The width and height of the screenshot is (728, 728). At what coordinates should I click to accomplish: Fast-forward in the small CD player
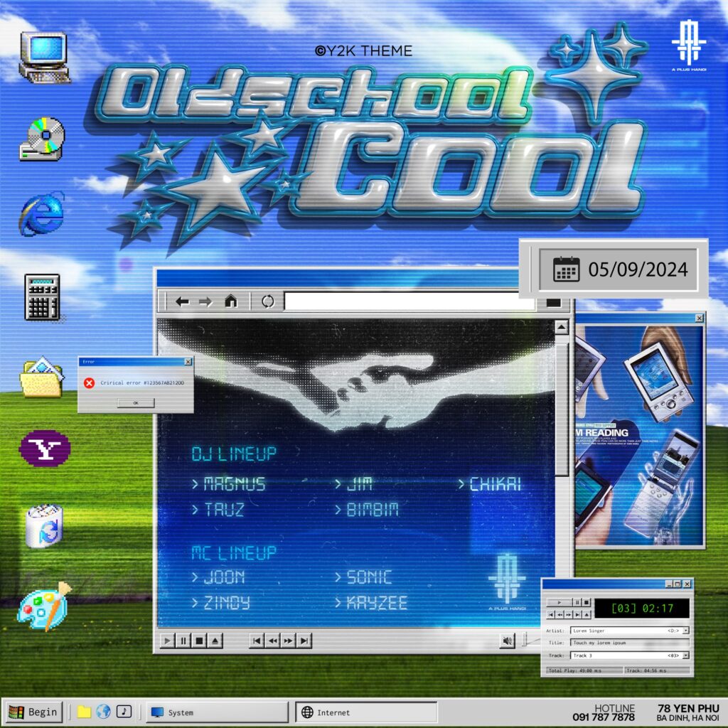568,615
